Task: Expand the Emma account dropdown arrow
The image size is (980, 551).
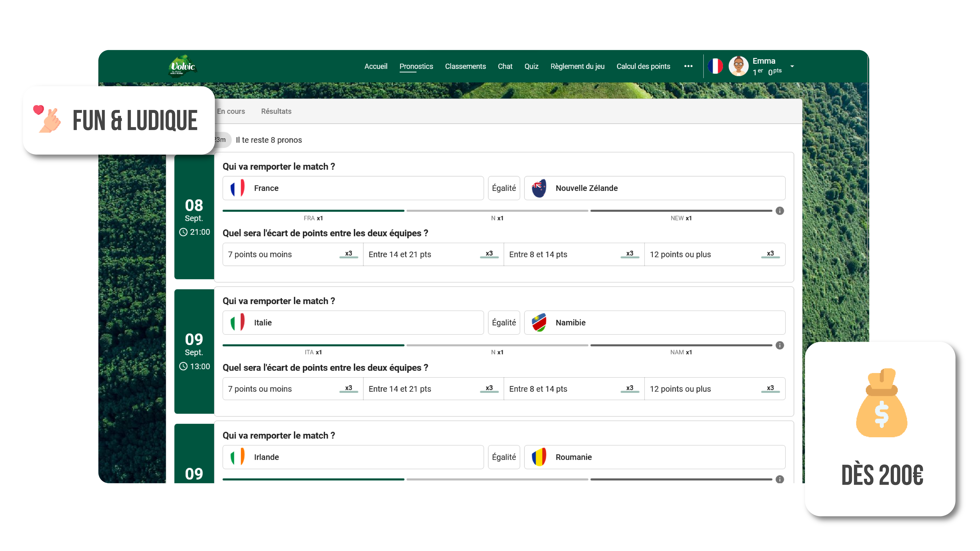Action: point(792,66)
